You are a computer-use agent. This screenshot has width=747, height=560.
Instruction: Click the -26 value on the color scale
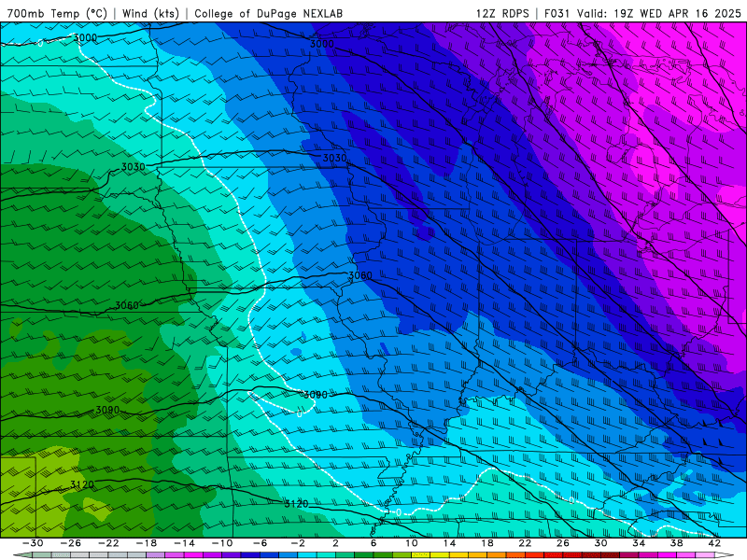point(71,543)
